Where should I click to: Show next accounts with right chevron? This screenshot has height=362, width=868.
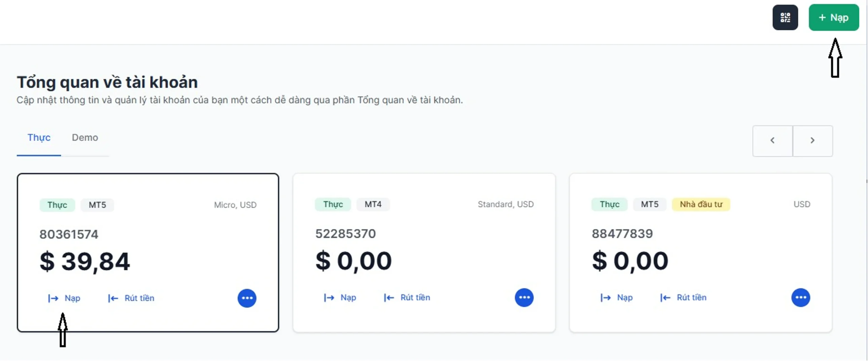(x=812, y=141)
